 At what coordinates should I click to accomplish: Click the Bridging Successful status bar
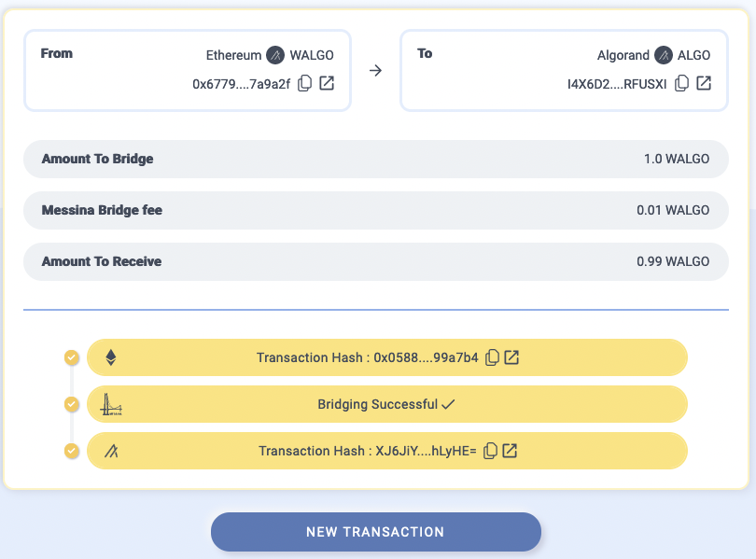387,404
